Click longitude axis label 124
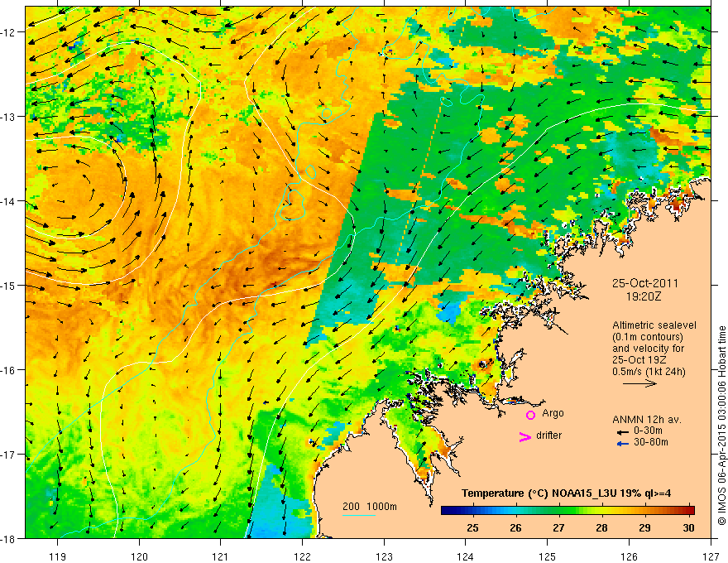 [x=466, y=556]
